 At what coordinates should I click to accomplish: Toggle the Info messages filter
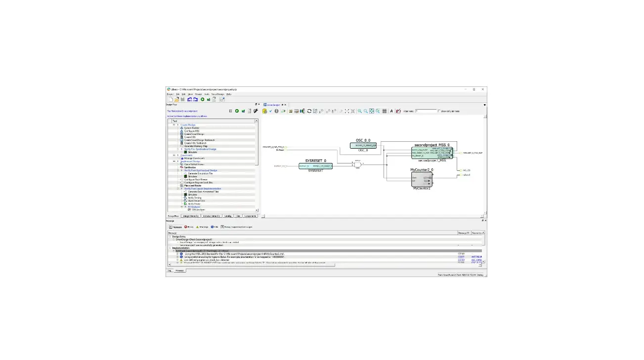[215, 227]
